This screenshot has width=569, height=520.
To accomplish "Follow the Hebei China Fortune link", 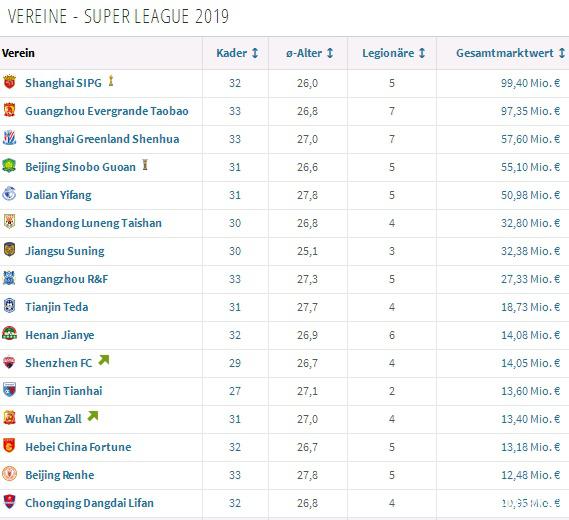I will (x=78, y=447).
